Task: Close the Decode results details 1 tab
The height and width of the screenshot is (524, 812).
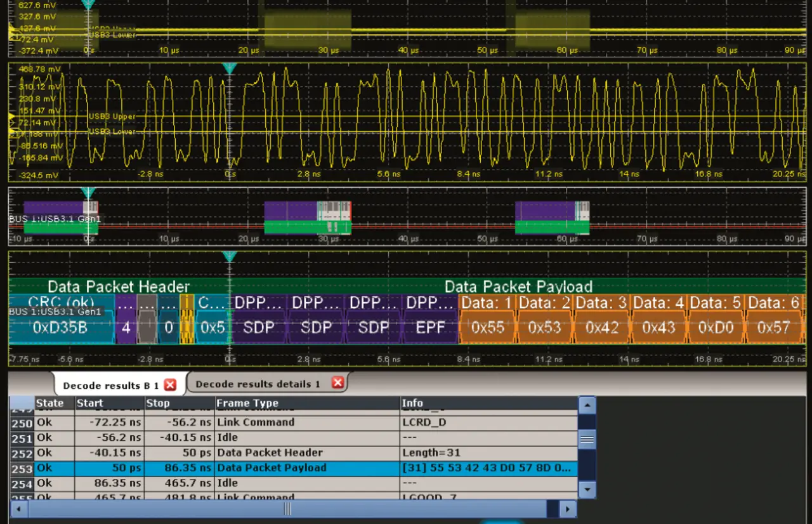Action: [337, 383]
